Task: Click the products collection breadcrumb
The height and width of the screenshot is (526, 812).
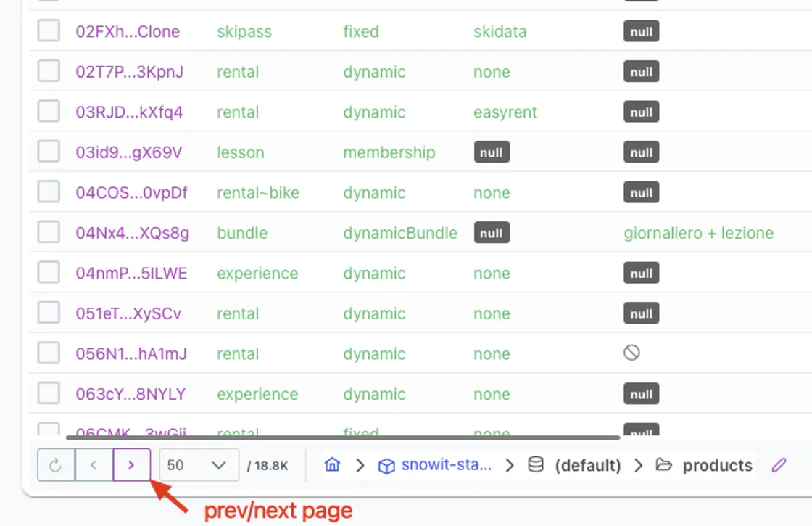Action: pos(717,465)
